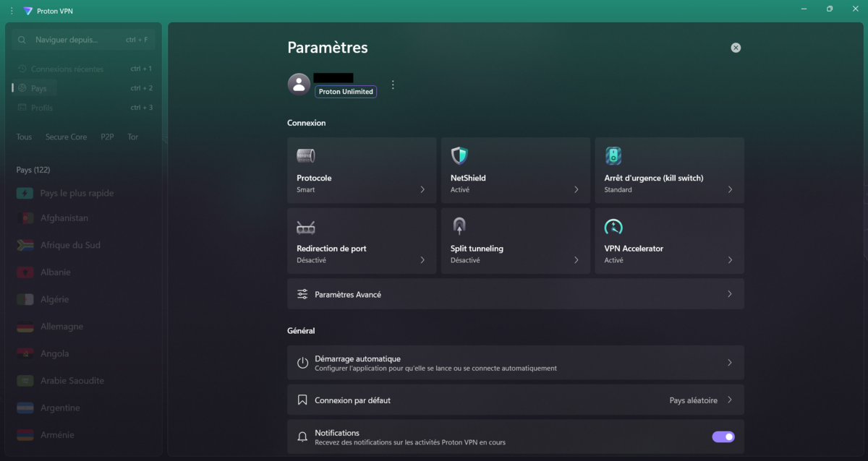Image resolution: width=868 pixels, height=461 pixels.
Task: Expand Protocole settings chevron
Action: [422, 189]
